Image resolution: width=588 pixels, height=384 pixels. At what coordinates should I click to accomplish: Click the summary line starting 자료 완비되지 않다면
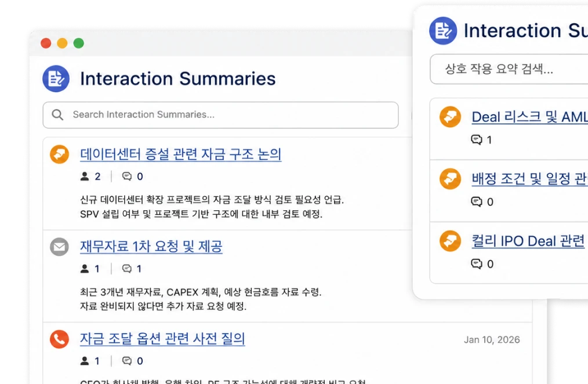pyautogui.click(x=163, y=306)
